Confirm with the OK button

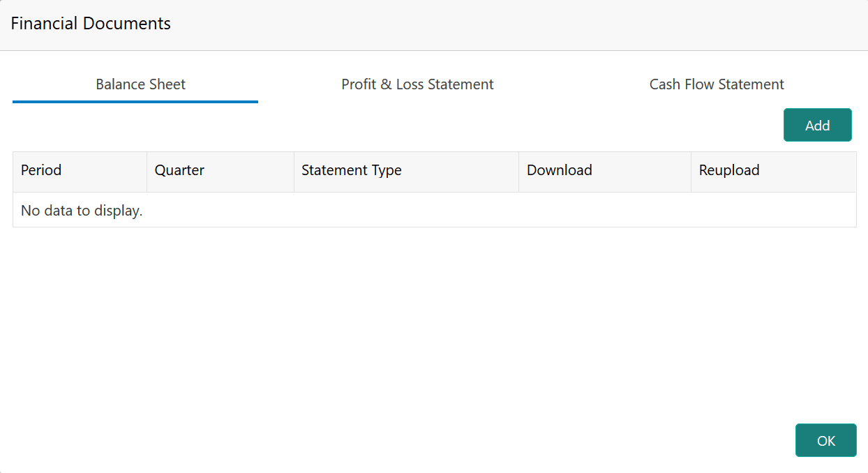[x=825, y=440]
